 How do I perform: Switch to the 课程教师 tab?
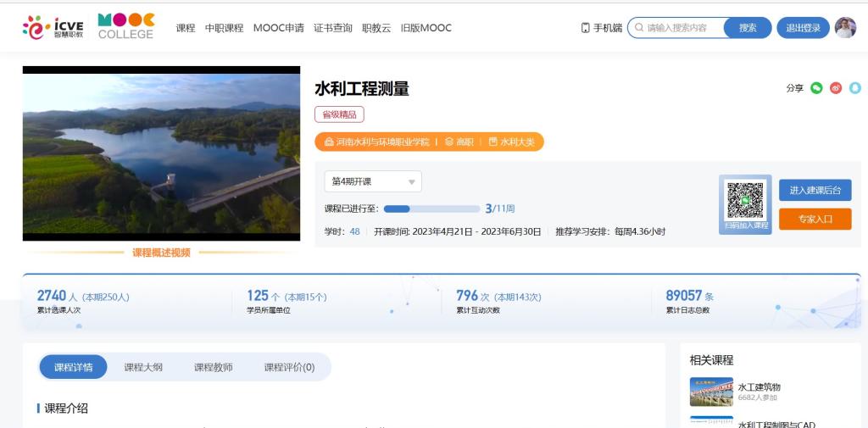pos(213,367)
